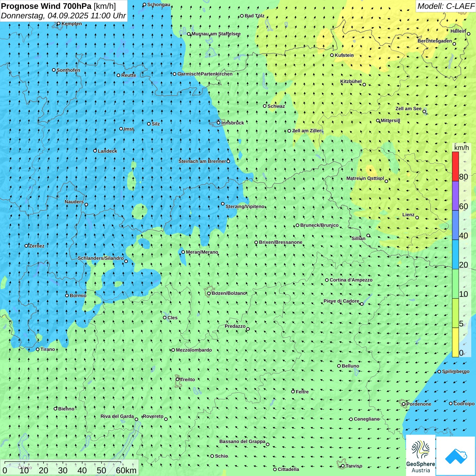The width and height of the screenshot is (476, 476).
Task: Click the 'Mittersill' label
Action: (x=390, y=120)
